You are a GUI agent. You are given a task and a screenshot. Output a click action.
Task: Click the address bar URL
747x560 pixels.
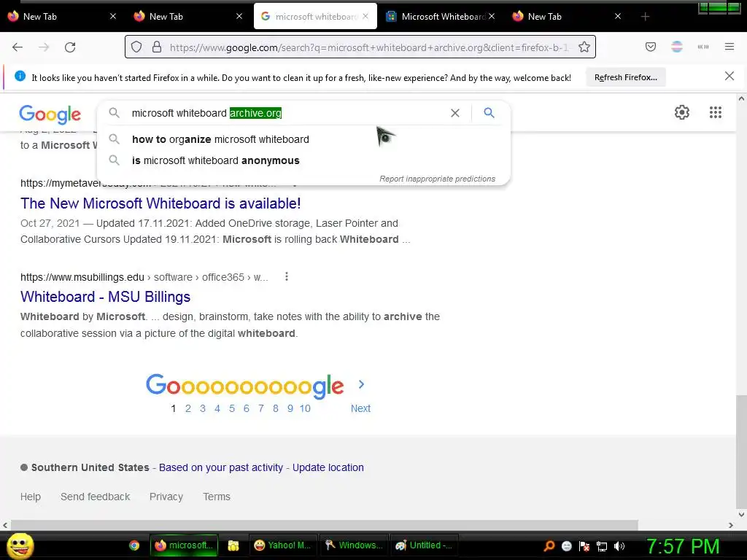pyautogui.click(x=369, y=47)
